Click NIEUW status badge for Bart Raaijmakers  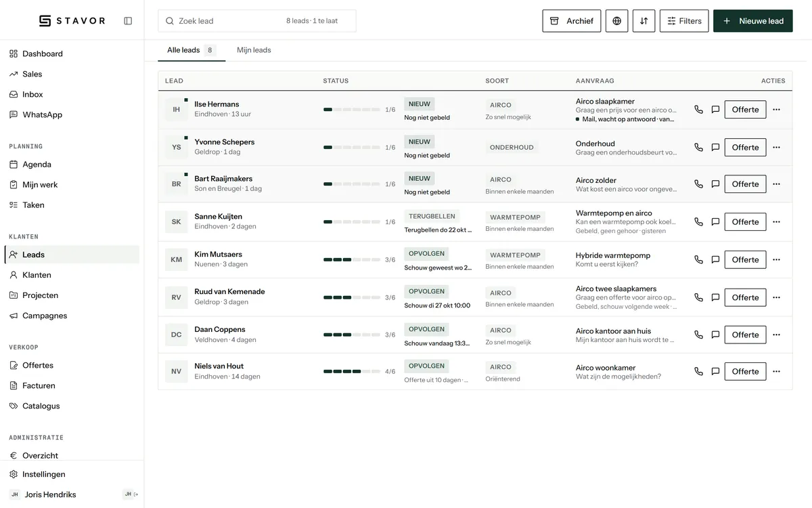420,179
